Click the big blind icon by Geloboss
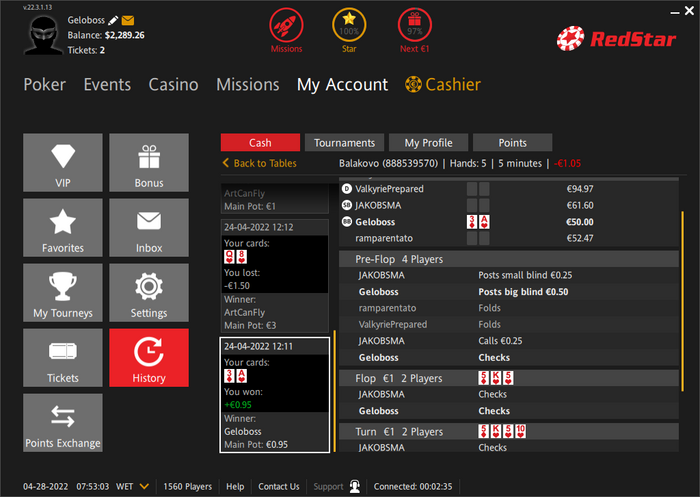The image size is (700, 497). [x=347, y=221]
